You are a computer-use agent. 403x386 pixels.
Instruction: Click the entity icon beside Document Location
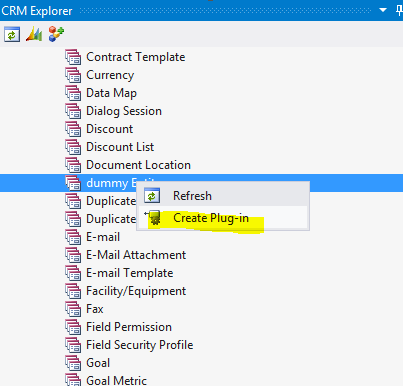pyautogui.click(x=73, y=165)
